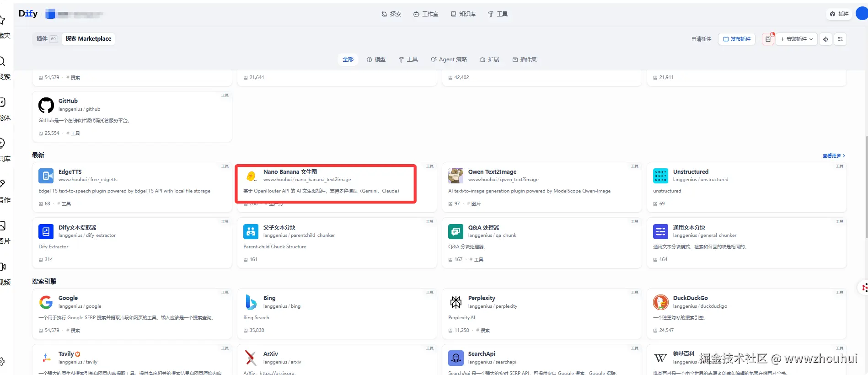Click the 通用文本分块 plugin icon
The height and width of the screenshot is (375, 868).
pyautogui.click(x=661, y=232)
